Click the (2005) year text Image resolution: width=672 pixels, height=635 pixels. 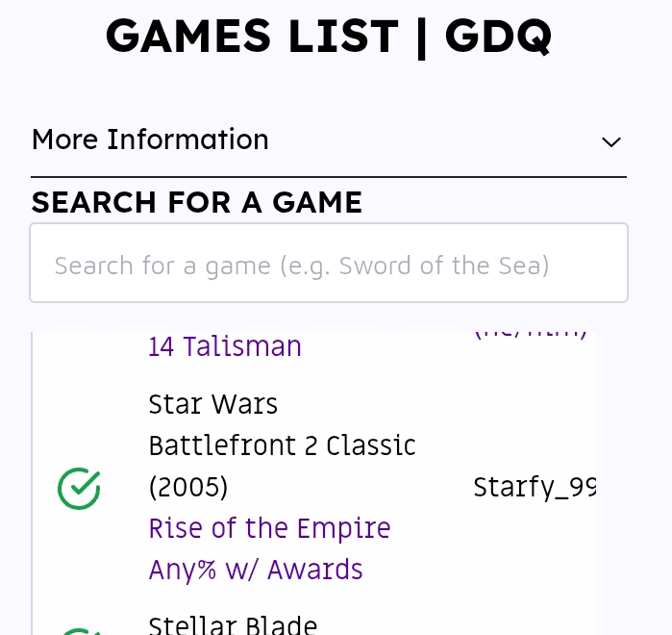(188, 488)
